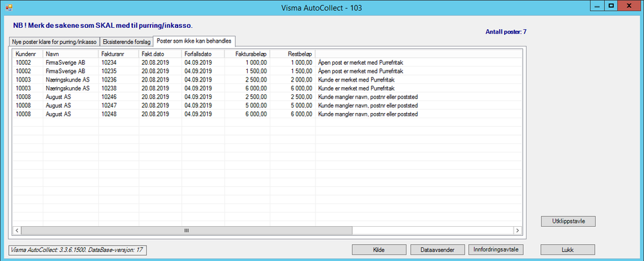The width and height of the screenshot is (644, 261).
Task: Select invoice number 10246 cell
Action: click(x=109, y=97)
